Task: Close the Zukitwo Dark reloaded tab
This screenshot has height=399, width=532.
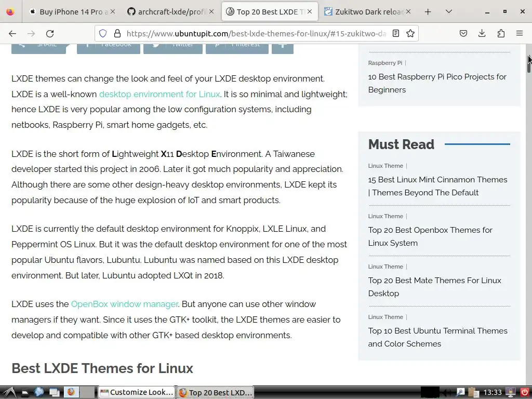Action: 408,11
